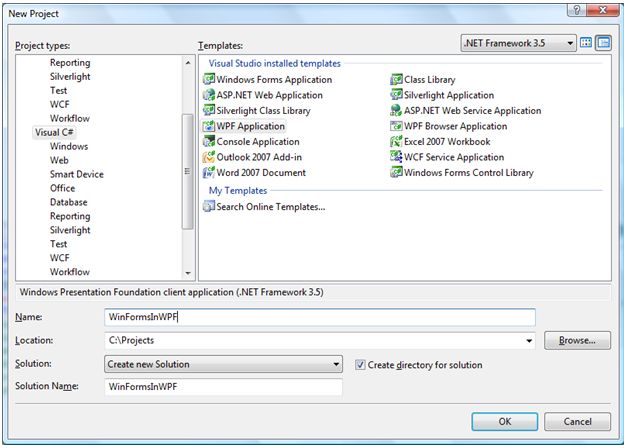Select the WPF Application template icon
Viewport: 624px width, 448px height.
[209, 126]
